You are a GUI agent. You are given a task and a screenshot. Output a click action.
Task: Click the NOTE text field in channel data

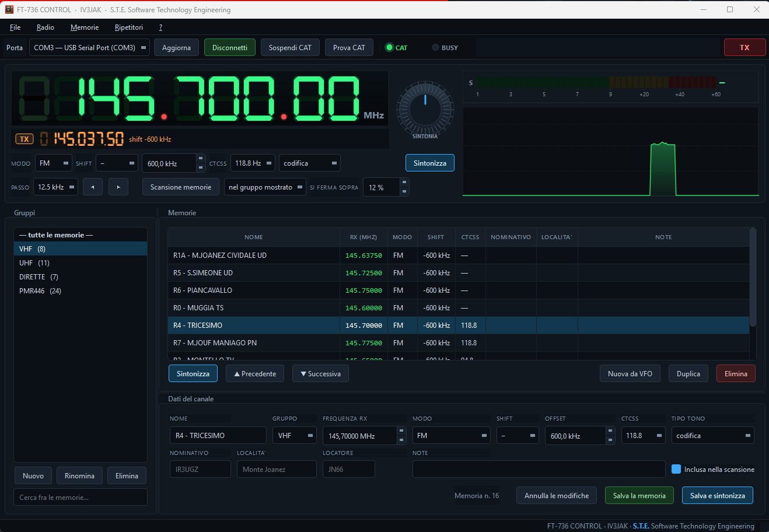coord(539,469)
